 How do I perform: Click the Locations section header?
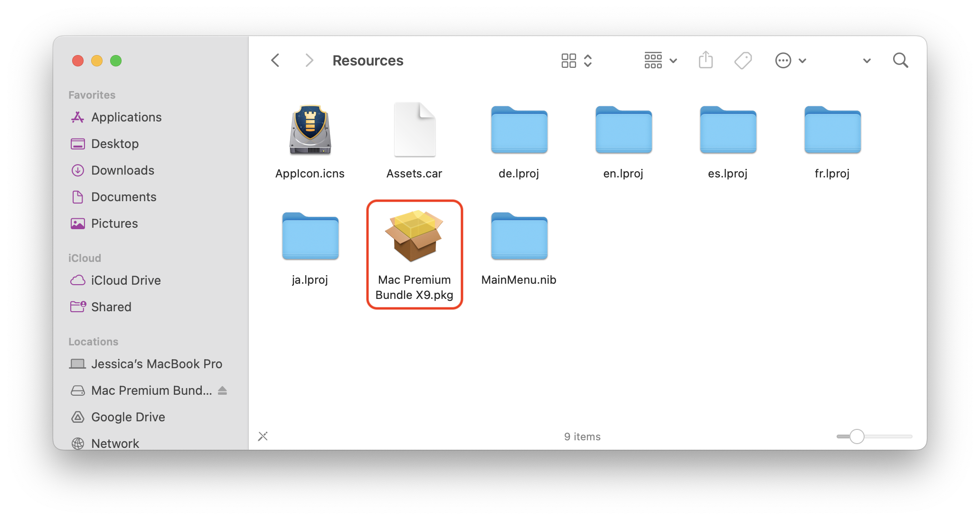(x=93, y=342)
